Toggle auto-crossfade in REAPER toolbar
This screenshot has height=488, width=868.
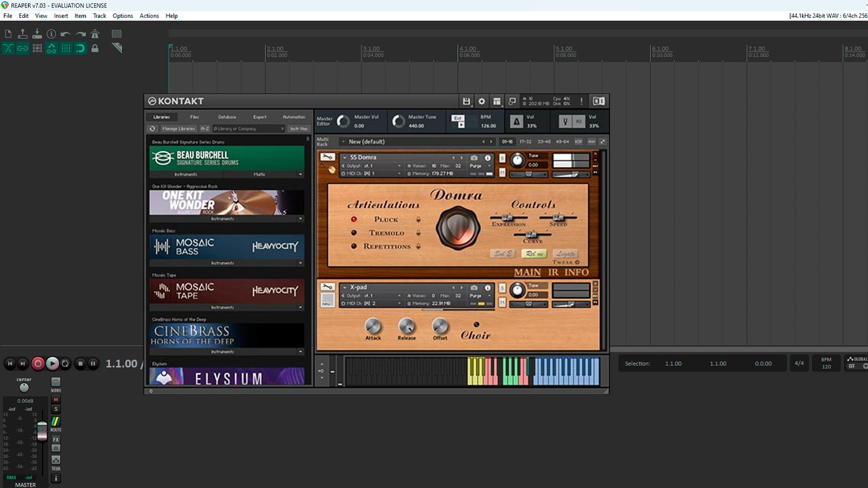point(8,48)
